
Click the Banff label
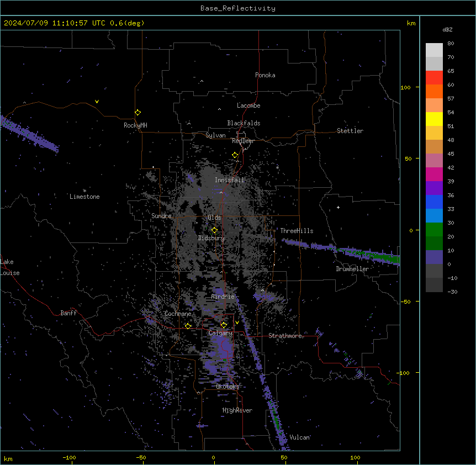(x=68, y=313)
